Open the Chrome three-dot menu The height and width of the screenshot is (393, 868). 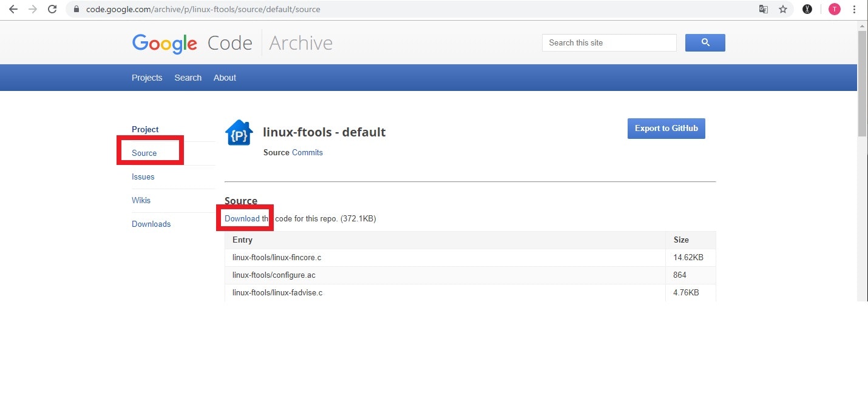coord(855,9)
